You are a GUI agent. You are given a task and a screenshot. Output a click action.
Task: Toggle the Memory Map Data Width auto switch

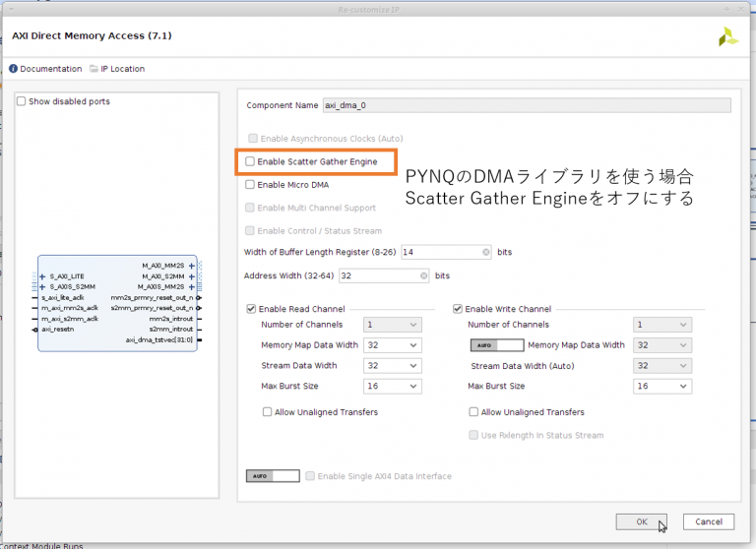pyautogui.click(x=495, y=345)
